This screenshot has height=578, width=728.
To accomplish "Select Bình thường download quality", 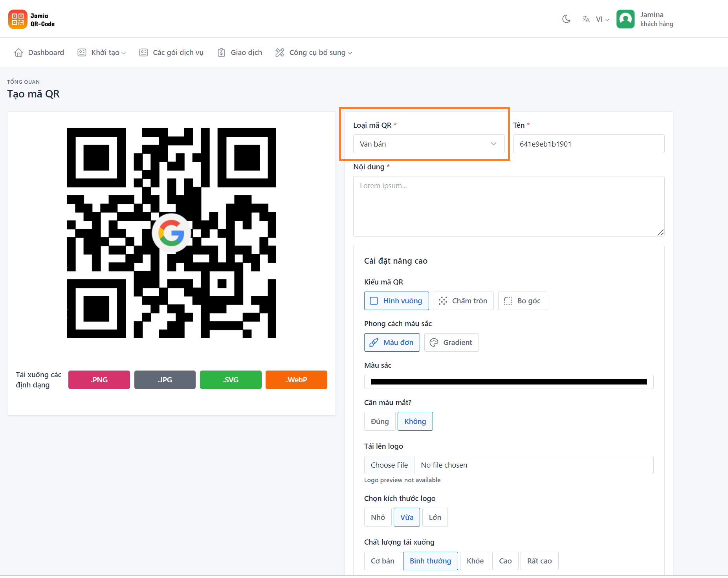I will [431, 561].
